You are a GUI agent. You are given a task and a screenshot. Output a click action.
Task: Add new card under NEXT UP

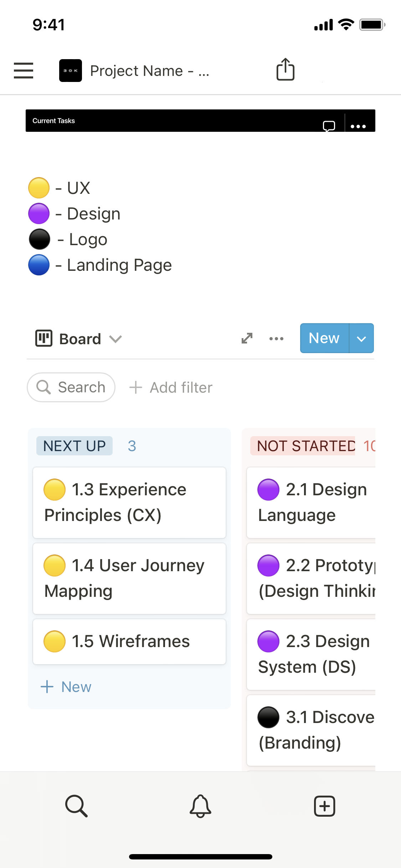point(66,687)
